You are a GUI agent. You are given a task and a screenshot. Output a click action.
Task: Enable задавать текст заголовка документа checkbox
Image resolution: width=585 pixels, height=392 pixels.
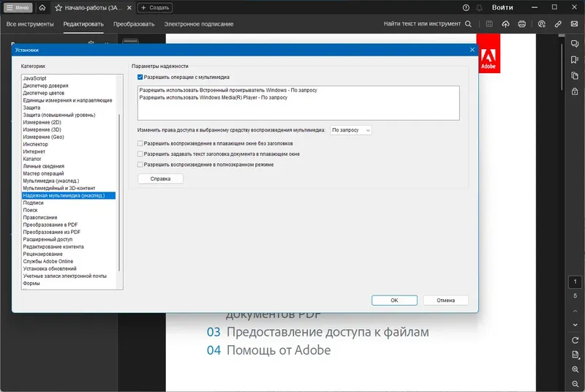(140, 154)
